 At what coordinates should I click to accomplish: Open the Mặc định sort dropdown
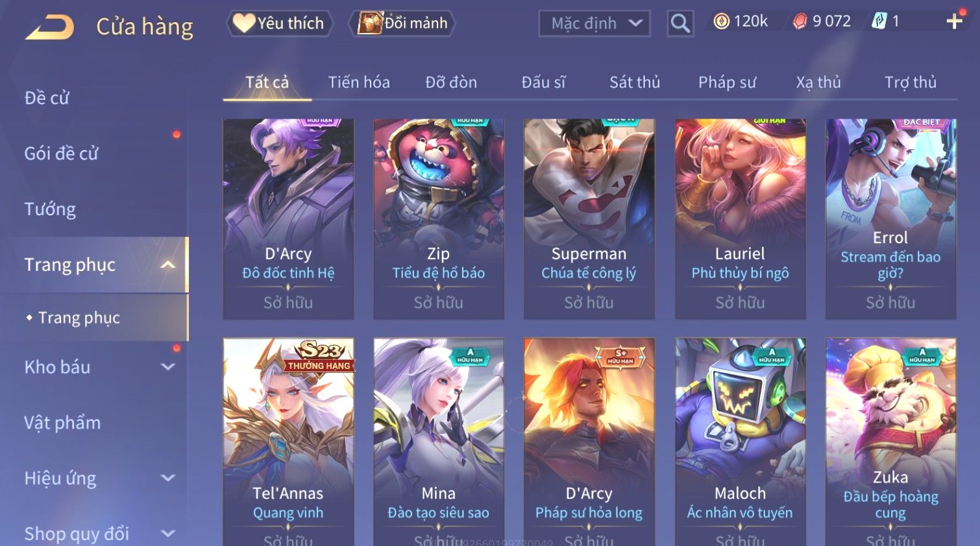[594, 23]
